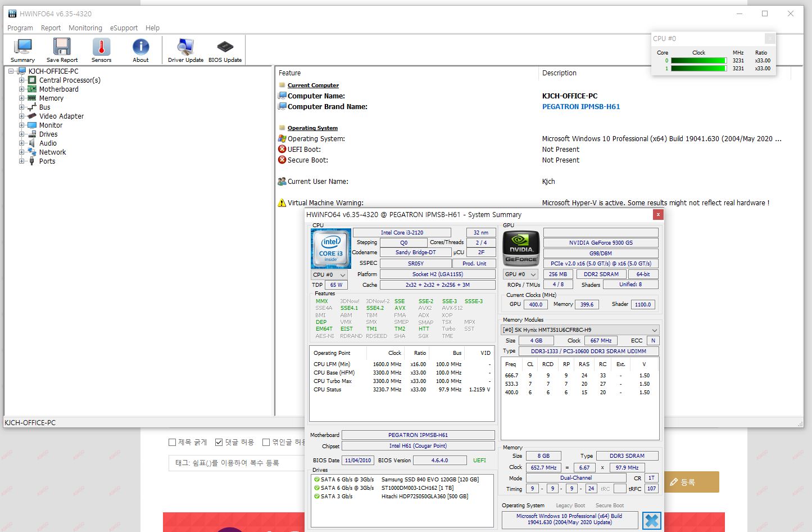Launch BIOS Update chip icon
This screenshot has height=532, width=812.
[225, 50]
